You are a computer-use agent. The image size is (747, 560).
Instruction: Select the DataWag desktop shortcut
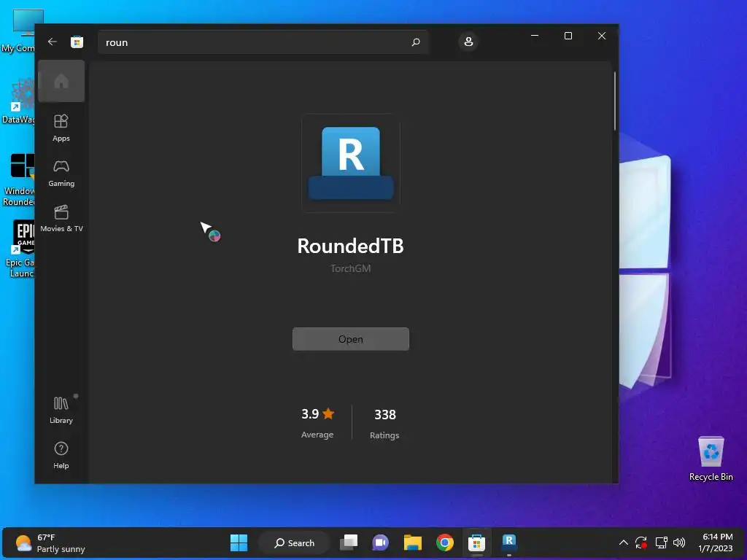18,101
